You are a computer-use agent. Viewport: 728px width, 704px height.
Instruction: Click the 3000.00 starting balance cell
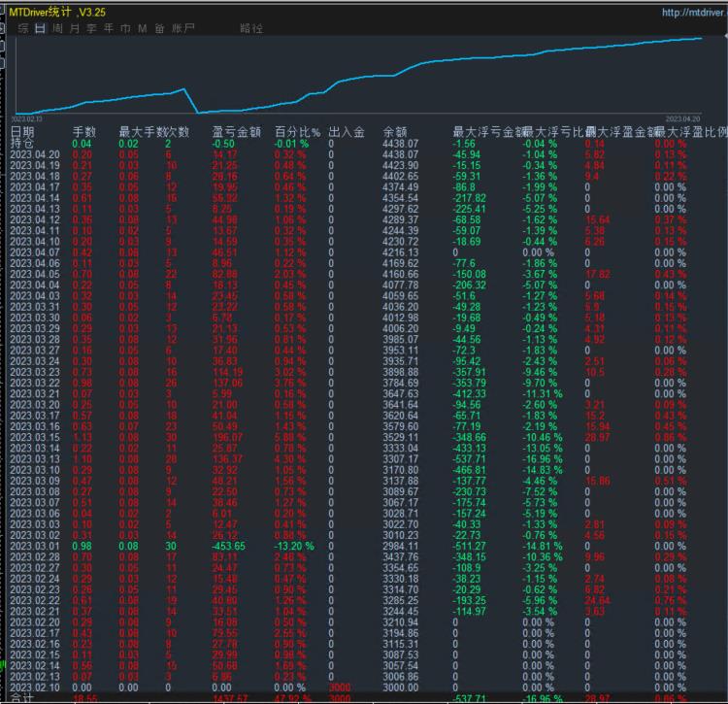pyautogui.click(x=400, y=687)
